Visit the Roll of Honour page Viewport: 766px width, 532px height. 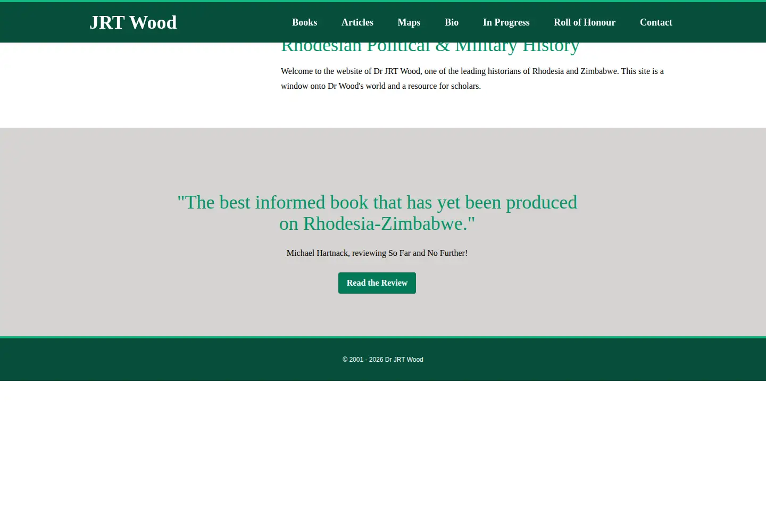(x=585, y=22)
